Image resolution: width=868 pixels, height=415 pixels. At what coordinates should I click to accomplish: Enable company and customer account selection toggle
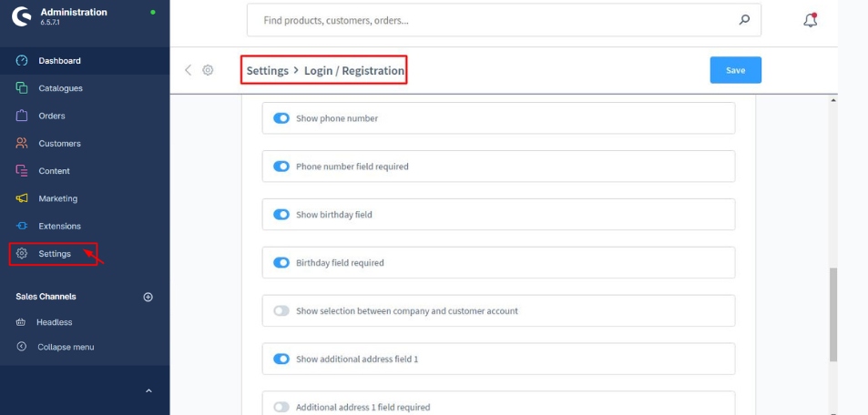pyautogui.click(x=281, y=311)
